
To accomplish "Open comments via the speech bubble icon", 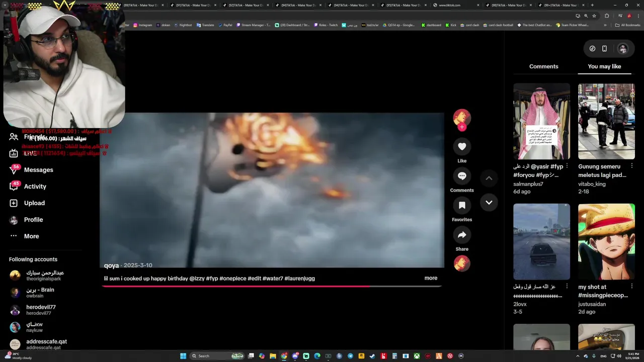I will (462, 176).
